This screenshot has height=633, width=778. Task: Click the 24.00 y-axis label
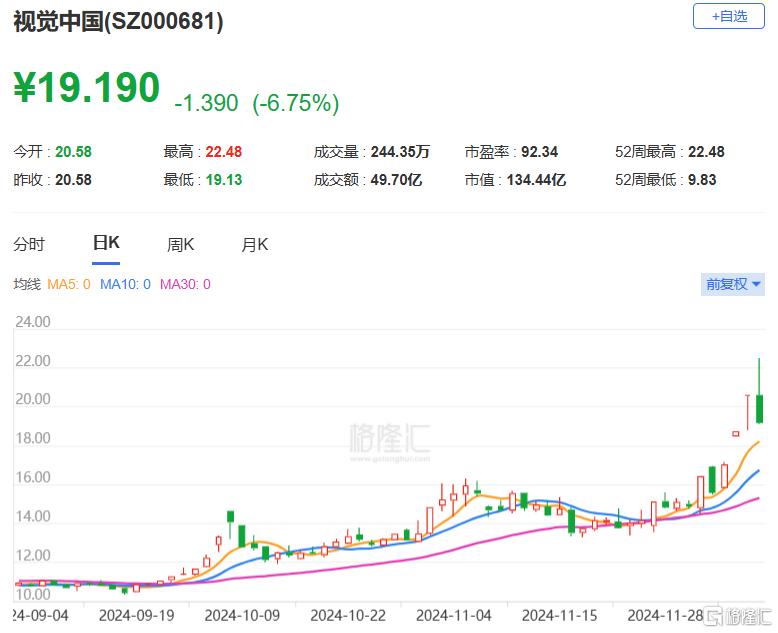point(33,322)
